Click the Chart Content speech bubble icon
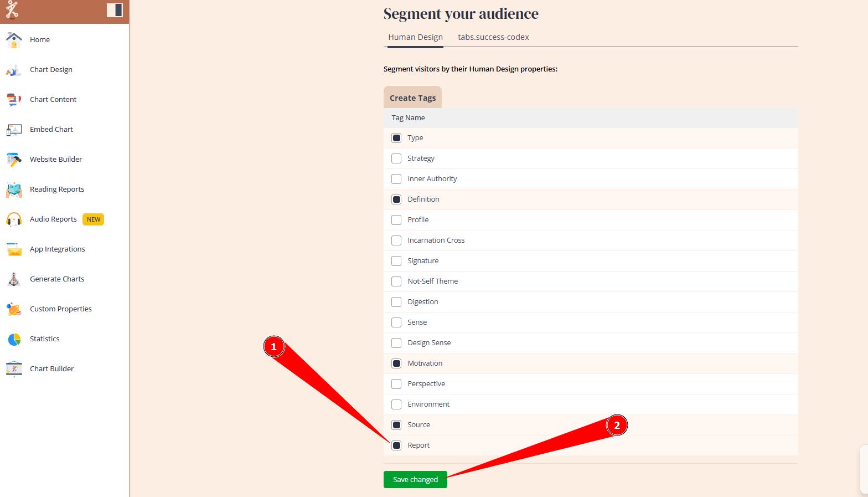The height and width of the screenshot is (497, 868). click(x=14, y=100)
